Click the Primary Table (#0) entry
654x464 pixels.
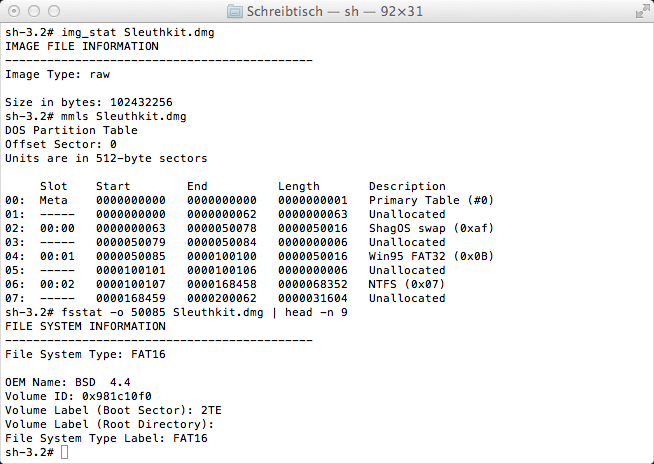click(431, 200)
